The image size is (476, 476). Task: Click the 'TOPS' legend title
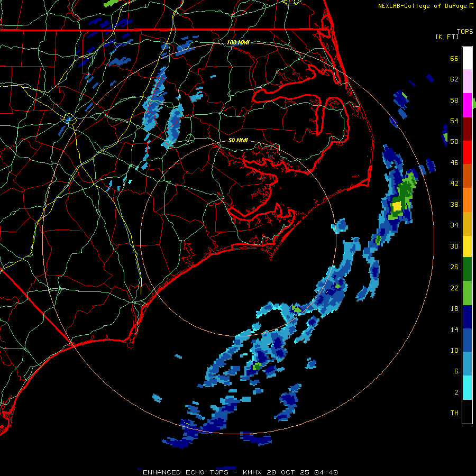[x=465, y=31]
